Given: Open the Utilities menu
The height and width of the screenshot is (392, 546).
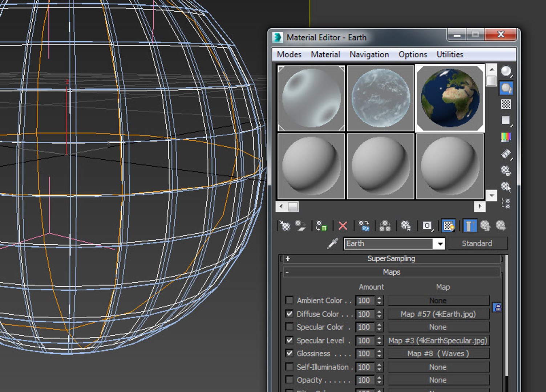Looking at the screenshot, I should tap(450, 54).
